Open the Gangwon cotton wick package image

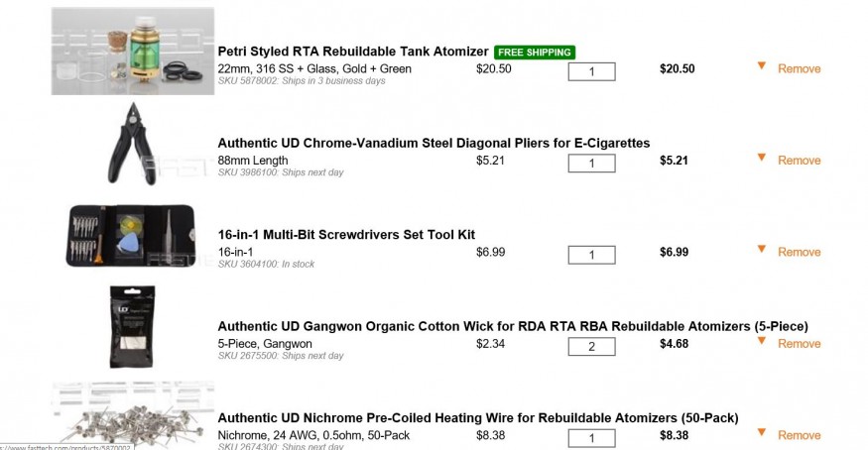pyautogui.click(x=132, y=327)
